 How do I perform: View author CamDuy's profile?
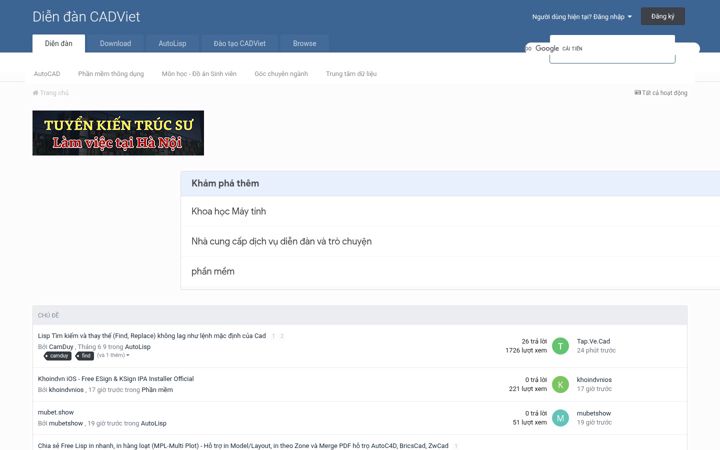click(x=61, y=347)
